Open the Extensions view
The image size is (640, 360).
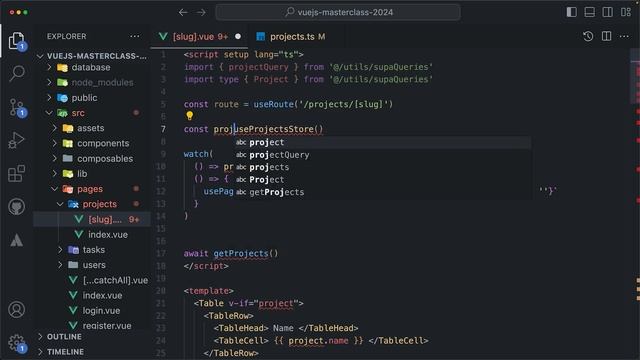click(17, 173)
